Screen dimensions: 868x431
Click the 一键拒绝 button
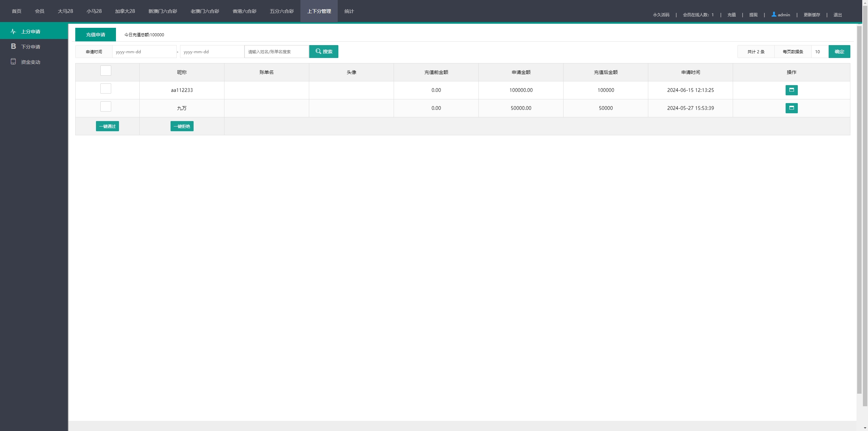182,126
